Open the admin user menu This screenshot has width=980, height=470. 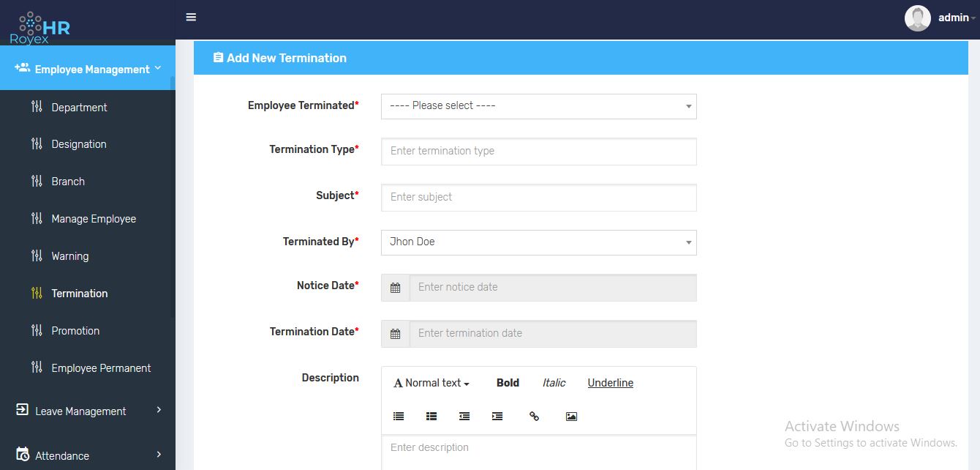tap(957, 18)
